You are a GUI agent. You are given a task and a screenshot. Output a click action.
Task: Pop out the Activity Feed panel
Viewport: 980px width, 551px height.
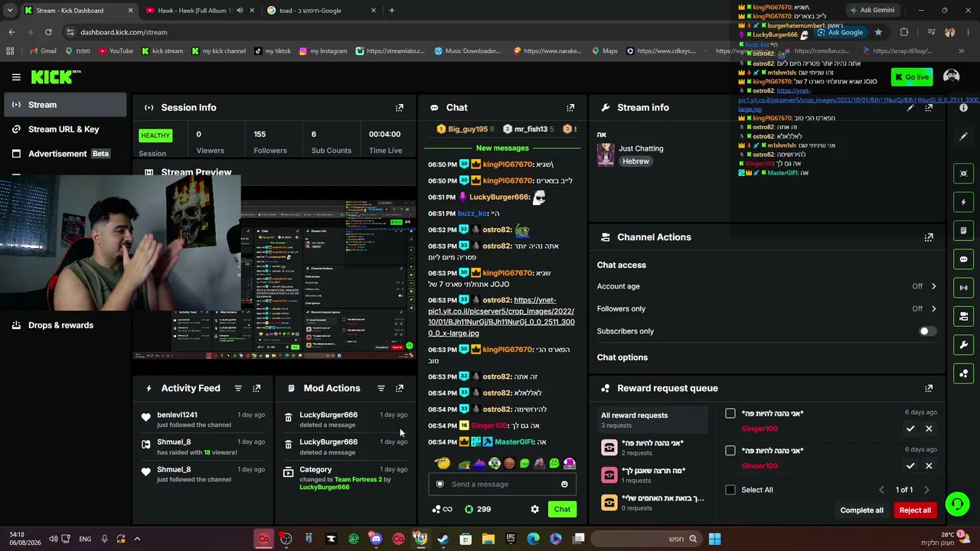point(256,389)
